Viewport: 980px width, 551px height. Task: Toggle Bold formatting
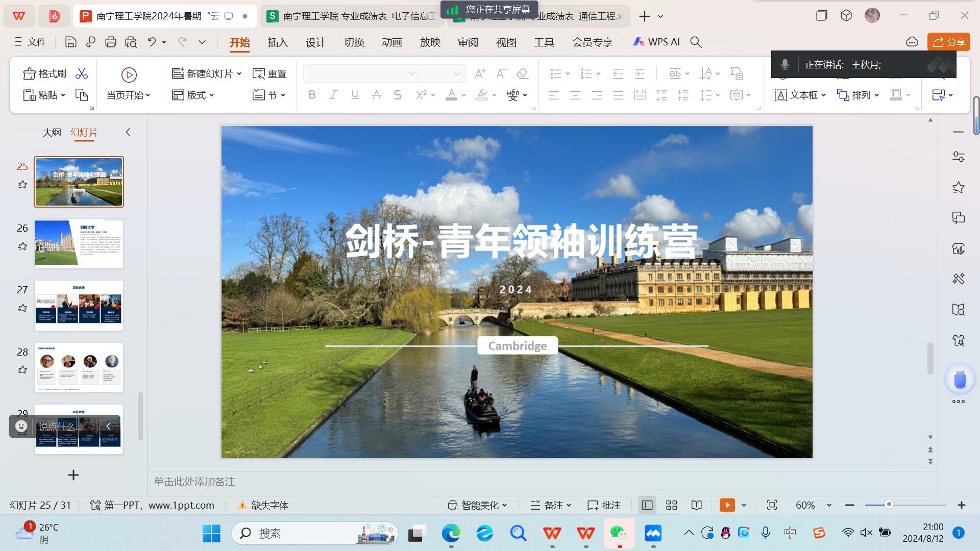[x=312, y=95]
